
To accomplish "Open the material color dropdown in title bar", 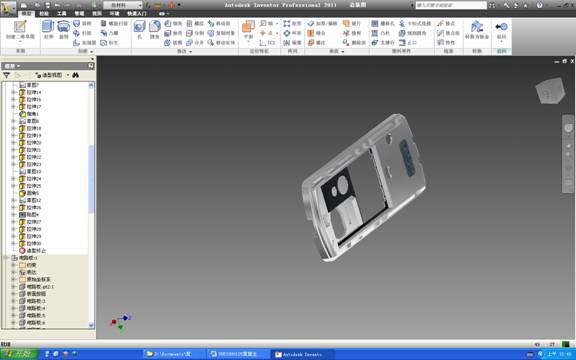I will pyautogui.click(x=123, y=5).
